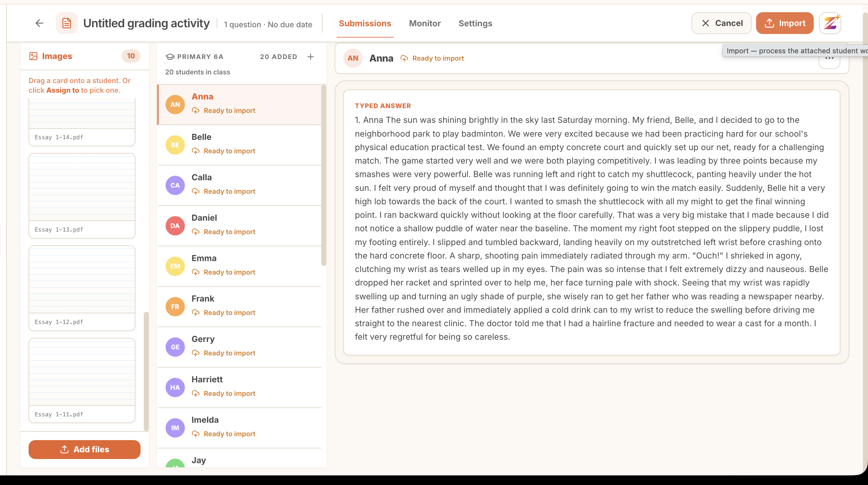Screen dimensions: 868x485
Task: Select the Essay 1-13.pdf thumbnail card
Action: click(82, 196)
